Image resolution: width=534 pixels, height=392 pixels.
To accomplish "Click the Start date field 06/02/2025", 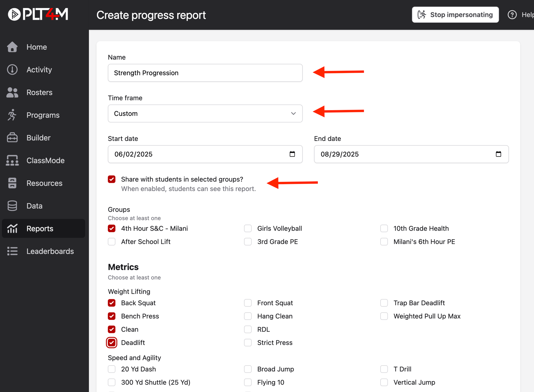I will click(205, 154).
